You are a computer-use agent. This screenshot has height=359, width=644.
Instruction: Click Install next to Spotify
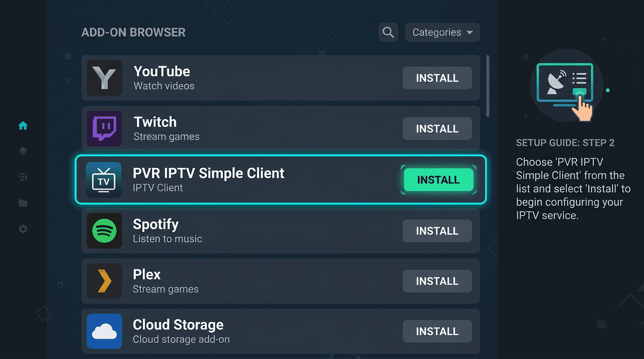click(x=437, y=230)
